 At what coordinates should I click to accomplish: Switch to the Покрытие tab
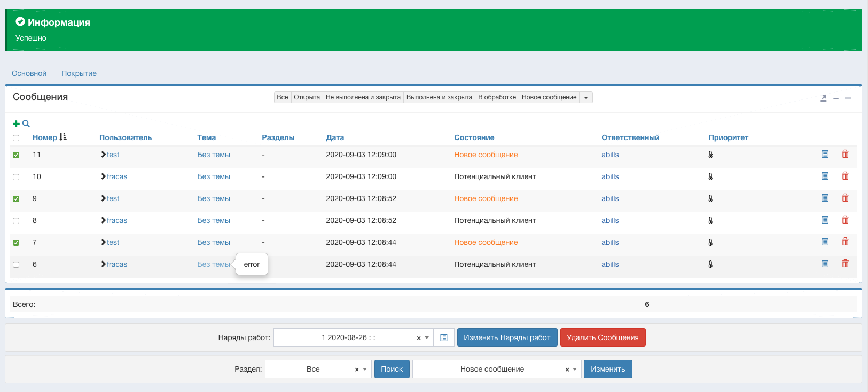(79, 73)
